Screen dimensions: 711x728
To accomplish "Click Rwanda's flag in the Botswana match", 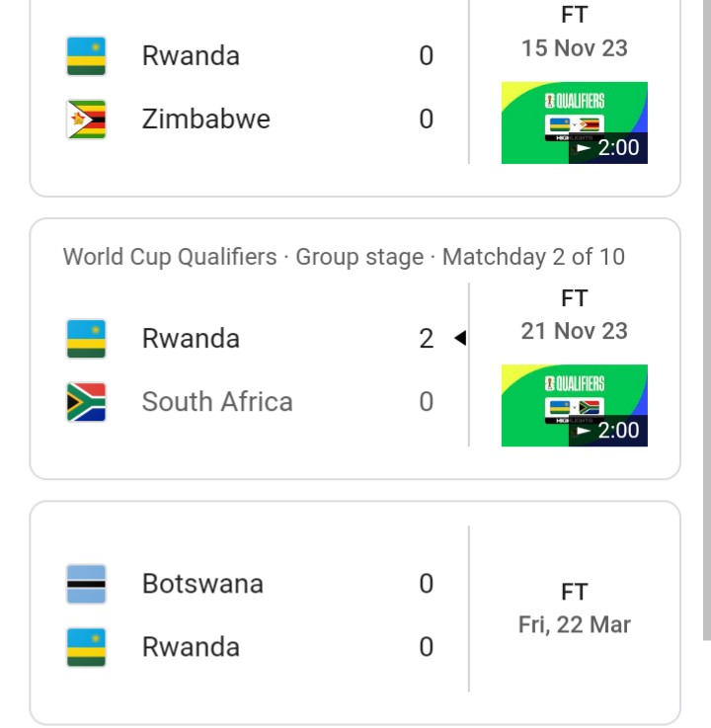I will click(x=87, y=647).
